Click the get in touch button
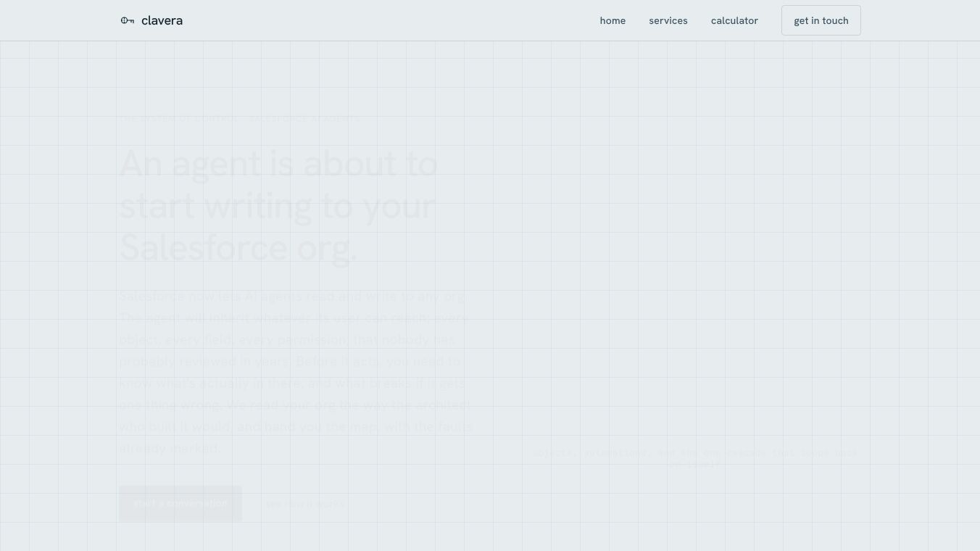The height and width of the screenshot is (551, 980). (x=821, y=20)
